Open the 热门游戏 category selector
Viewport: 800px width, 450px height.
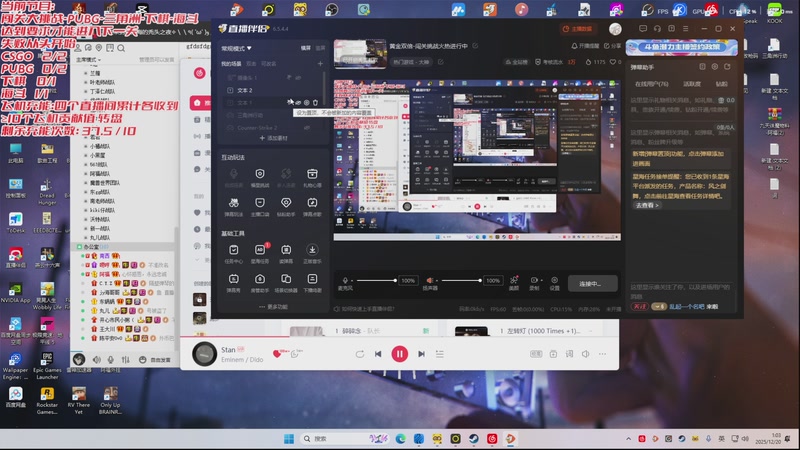[x=412, y=62]
